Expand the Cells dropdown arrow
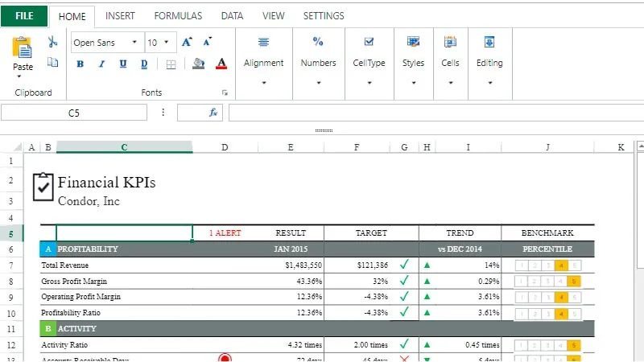 click(x=451, y=83)
